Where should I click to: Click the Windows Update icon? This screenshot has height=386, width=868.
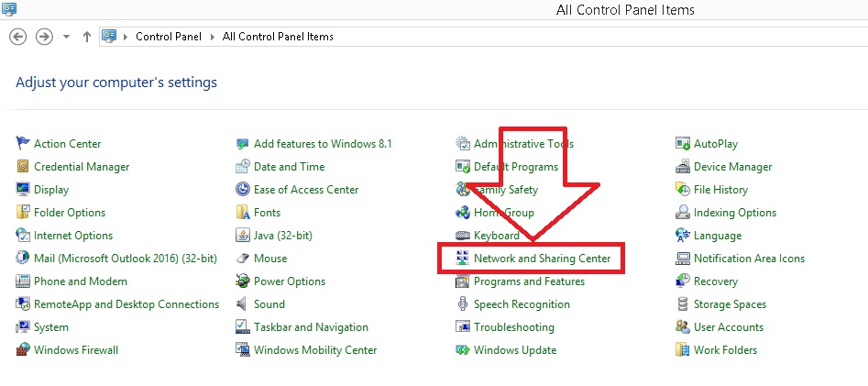coord(462,350)
